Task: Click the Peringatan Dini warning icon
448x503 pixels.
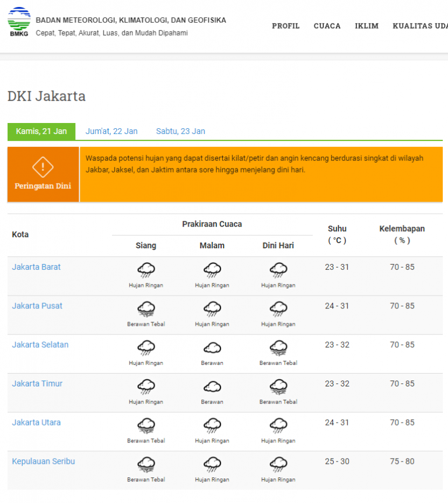Action: (43, 167)
